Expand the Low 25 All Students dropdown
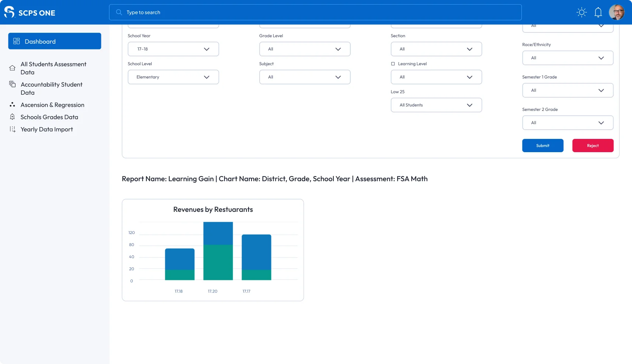 (436, 105)
